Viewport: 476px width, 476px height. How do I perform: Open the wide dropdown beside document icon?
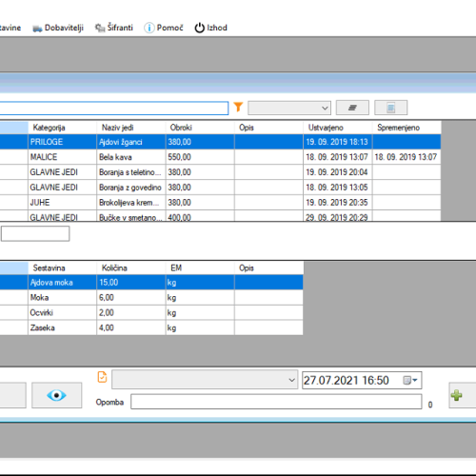pyautogui.click(x=205, y=380)
